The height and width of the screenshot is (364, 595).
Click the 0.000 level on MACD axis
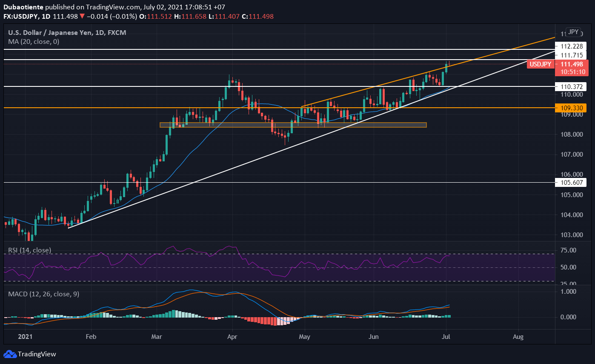coord(569,317)
